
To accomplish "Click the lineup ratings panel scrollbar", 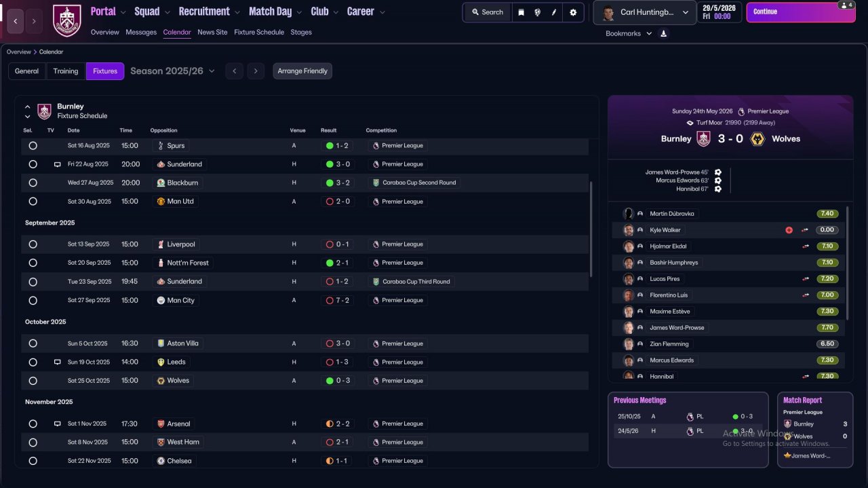I will 848,263.
